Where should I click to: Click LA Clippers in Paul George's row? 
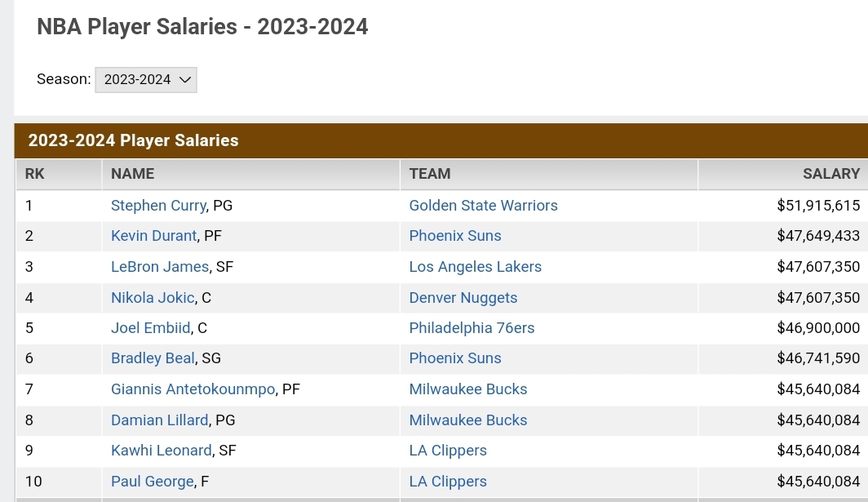pyautogui.click(x=448, y=482)
